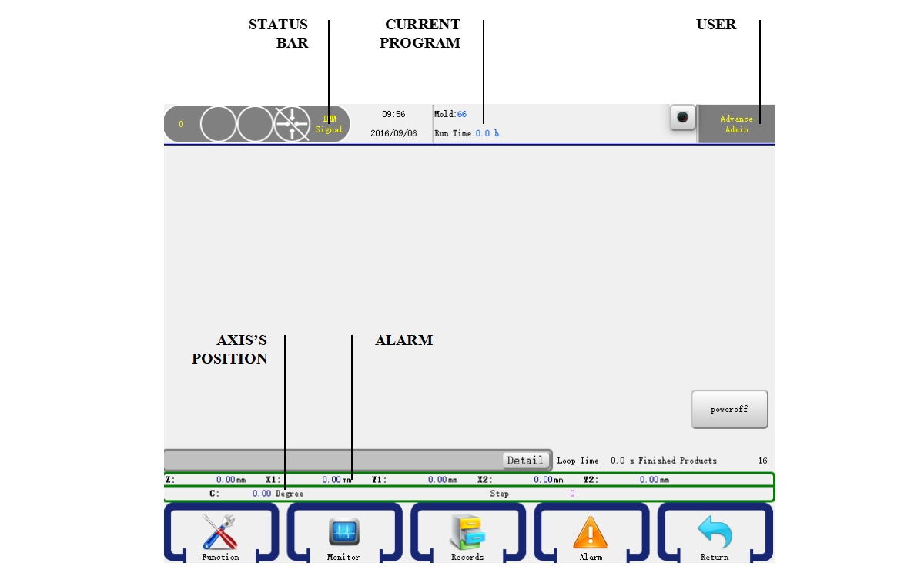
Task: Click the Mold number 66
Action: (x=462, y=114)
